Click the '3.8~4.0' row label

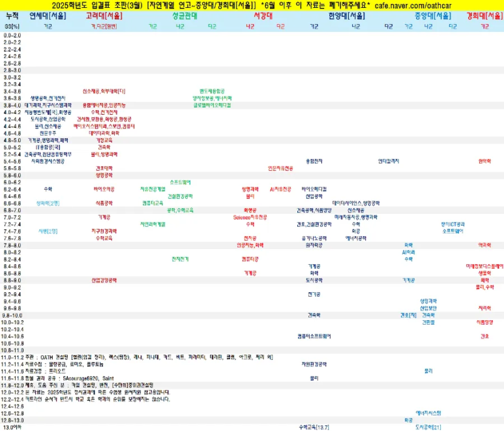12,106
